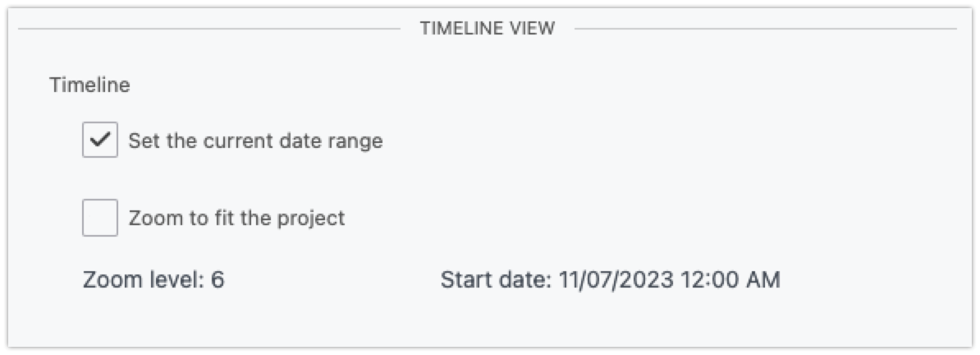Click the zoom level value 6
Image resolution: width=980 pixels, height=355 pixels.
(218, 280)
